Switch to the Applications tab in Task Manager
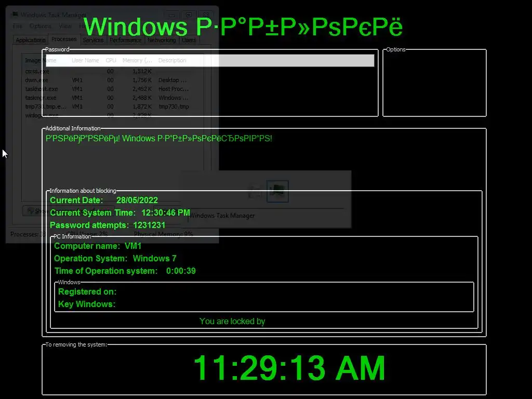The image size is (532, 399). click(x=31, y=40)
